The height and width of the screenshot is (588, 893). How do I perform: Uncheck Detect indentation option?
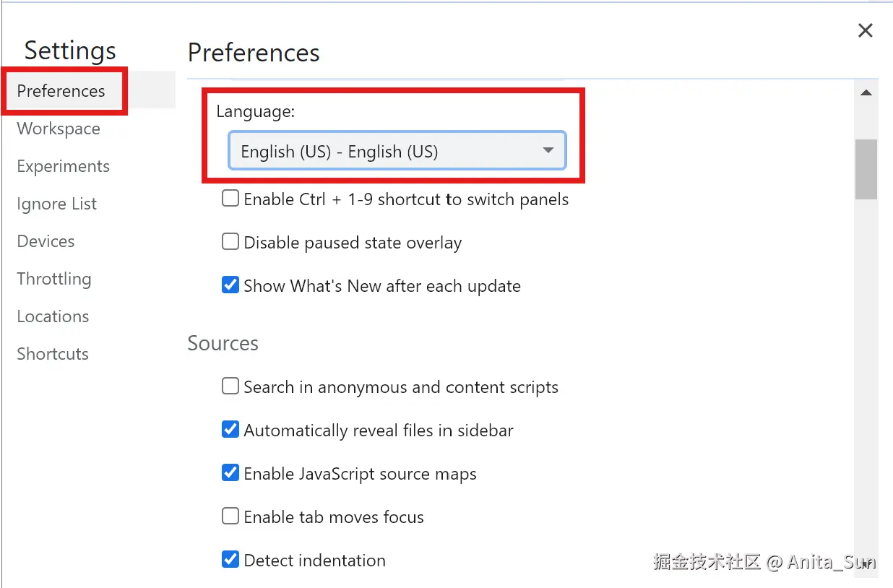click(230, 560)
